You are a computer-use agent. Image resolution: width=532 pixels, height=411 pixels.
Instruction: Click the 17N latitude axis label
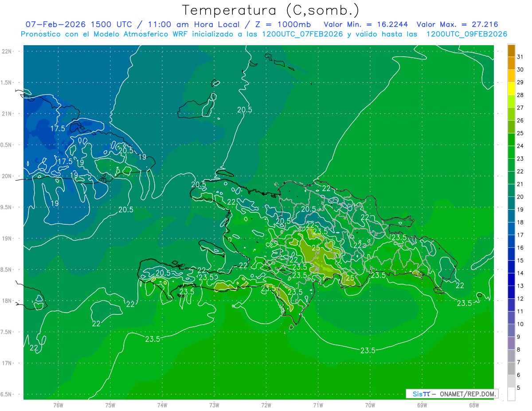pos(7,363)
